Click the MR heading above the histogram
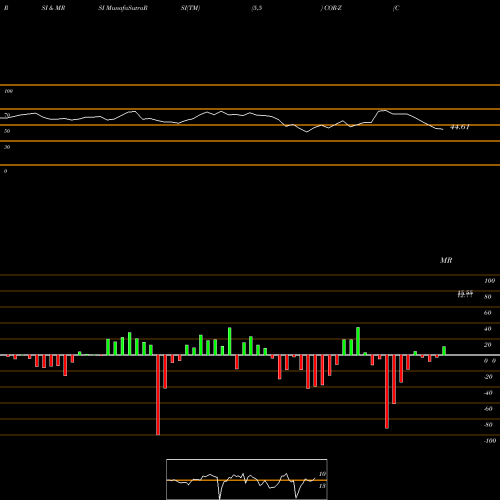Image resolution: width=500 pixels, height=500 pixels. [x=446, y=260]
